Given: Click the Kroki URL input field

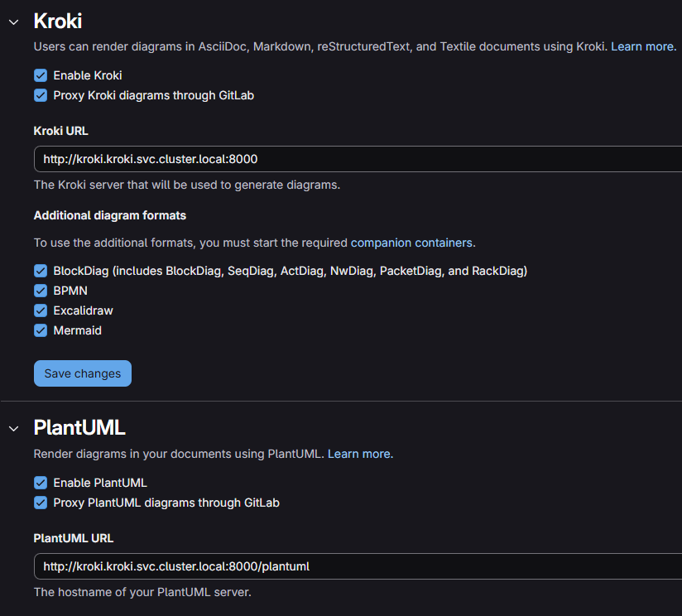Looking at the screenshot, I should 358,159.
